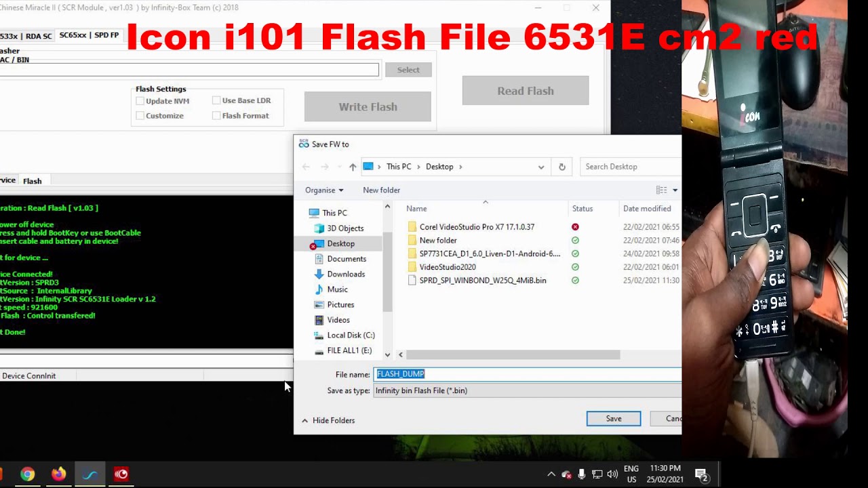Click the microphone tray icon
This screenshot has width=868, height=488.
[582, 474]
